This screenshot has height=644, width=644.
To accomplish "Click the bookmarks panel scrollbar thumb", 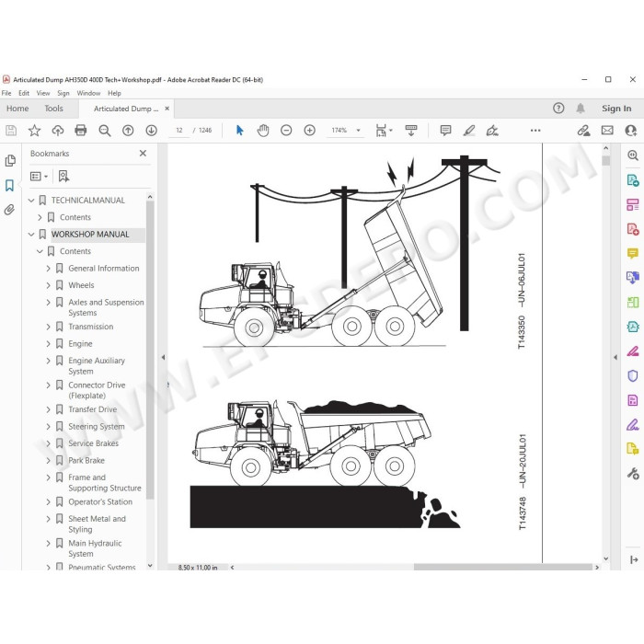I will point(150,350).
